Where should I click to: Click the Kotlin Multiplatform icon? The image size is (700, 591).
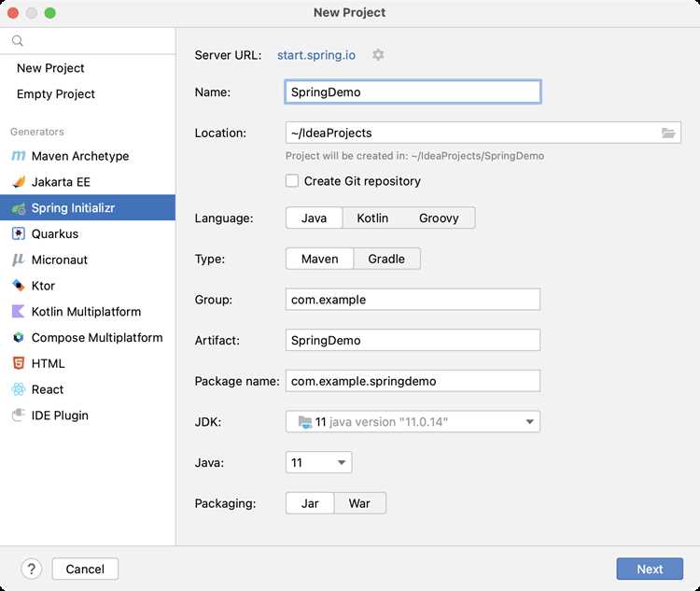pos(19,311)
